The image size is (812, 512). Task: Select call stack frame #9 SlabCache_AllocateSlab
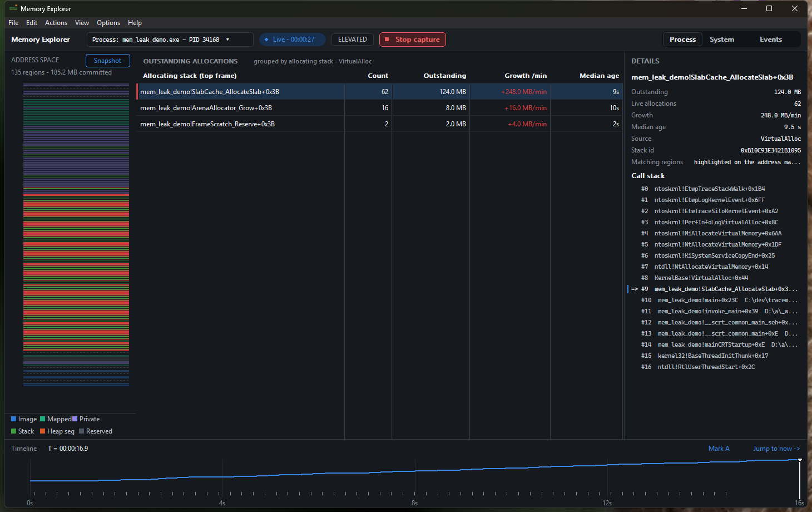(x=715, y=289)
